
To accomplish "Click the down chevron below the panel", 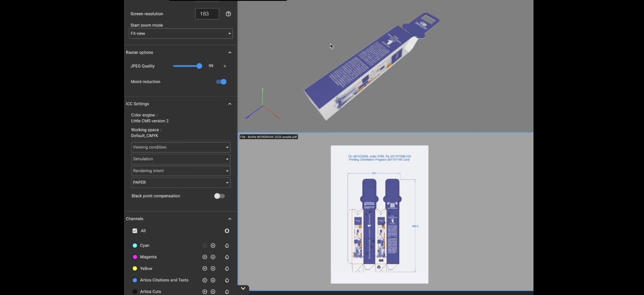I will 243,288.
